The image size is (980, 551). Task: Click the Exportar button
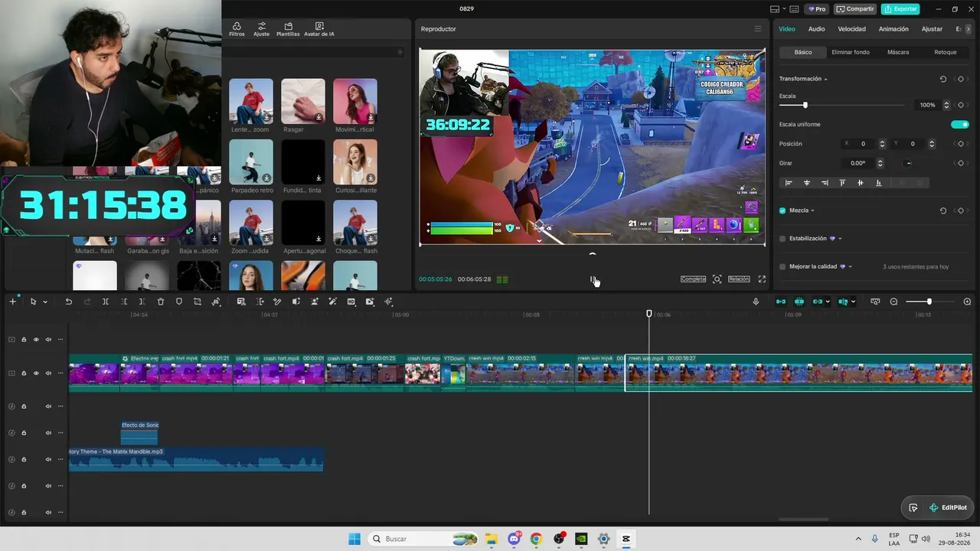tap(900, 9)
